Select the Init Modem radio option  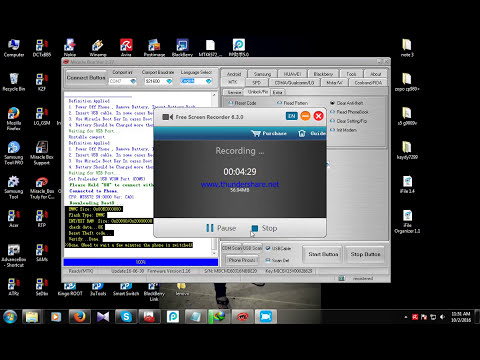click(x=343, y=130)
